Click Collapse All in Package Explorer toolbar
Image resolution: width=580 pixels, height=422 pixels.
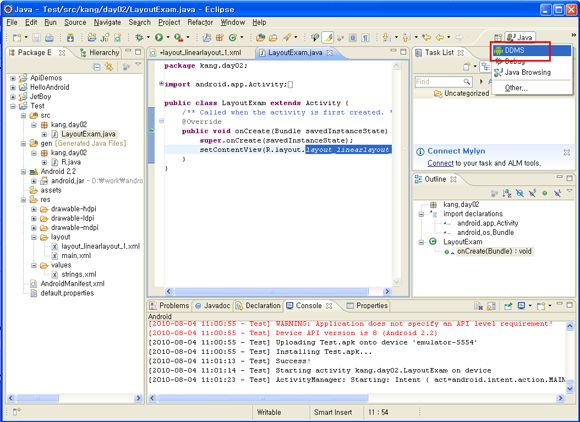(x=97, y=67)
